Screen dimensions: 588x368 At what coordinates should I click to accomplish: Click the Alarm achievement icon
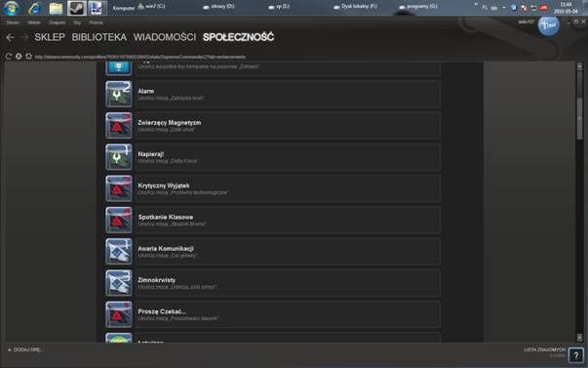click(x=119, y=94)
